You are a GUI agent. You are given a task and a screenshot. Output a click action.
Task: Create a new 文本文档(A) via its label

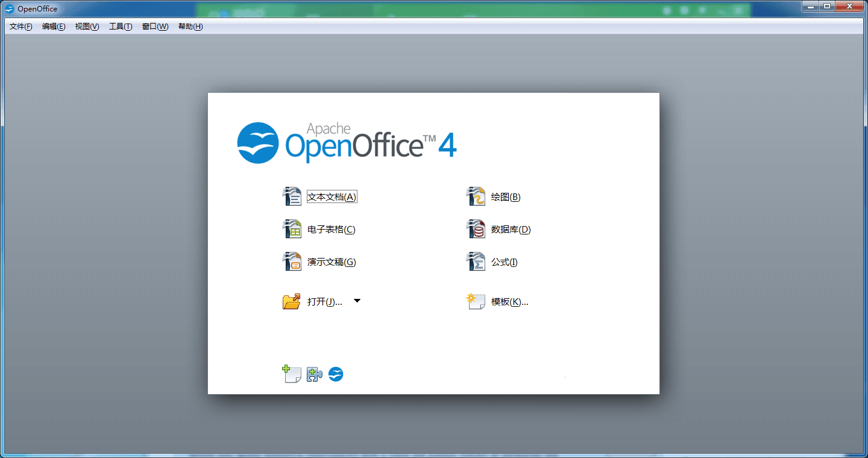tap(332, 197)
